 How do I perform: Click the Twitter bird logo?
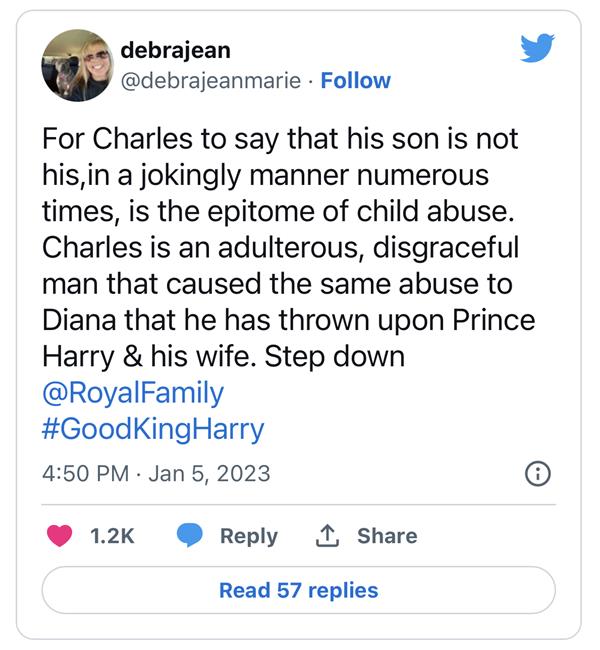(537, 48)
